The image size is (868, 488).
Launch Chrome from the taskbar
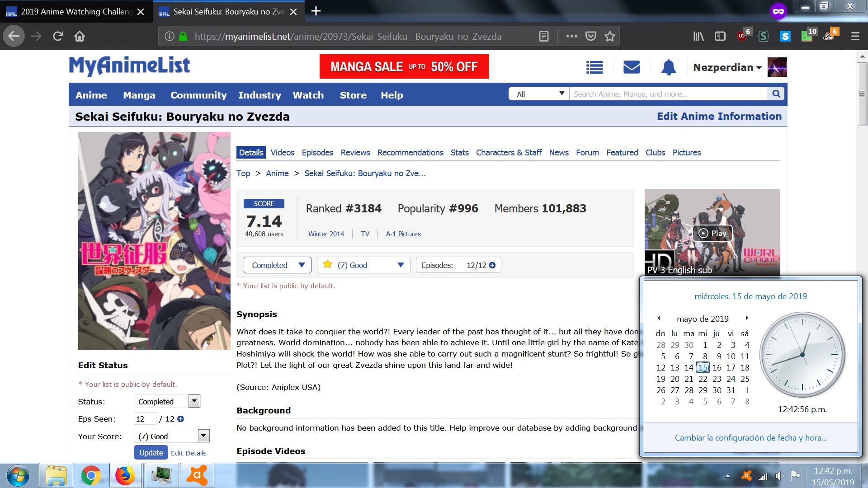91,476
